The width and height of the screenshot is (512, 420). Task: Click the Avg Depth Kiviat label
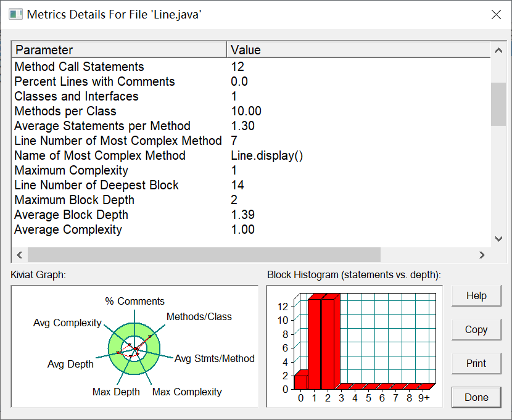70,364
